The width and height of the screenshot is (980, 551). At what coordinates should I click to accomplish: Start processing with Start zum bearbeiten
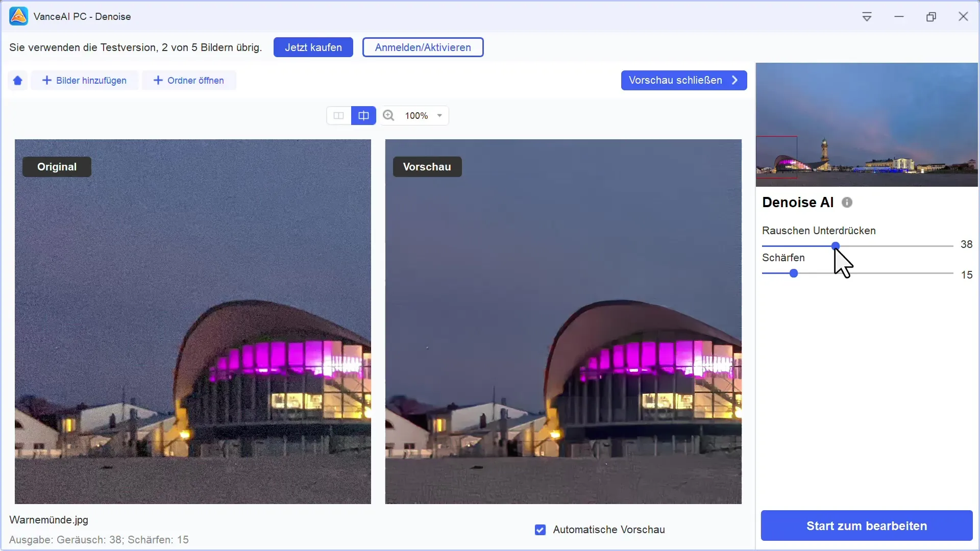(867, 525)
